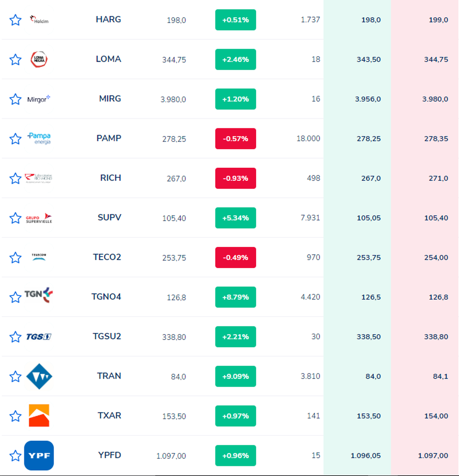Click the 278,25 bid price in green column
The width and height of the screenshot is (459, 476).
[x=369, y=139]
